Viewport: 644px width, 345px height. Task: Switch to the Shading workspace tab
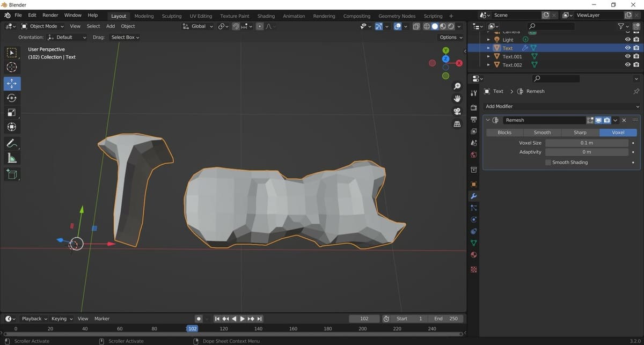tap(266, 16)
